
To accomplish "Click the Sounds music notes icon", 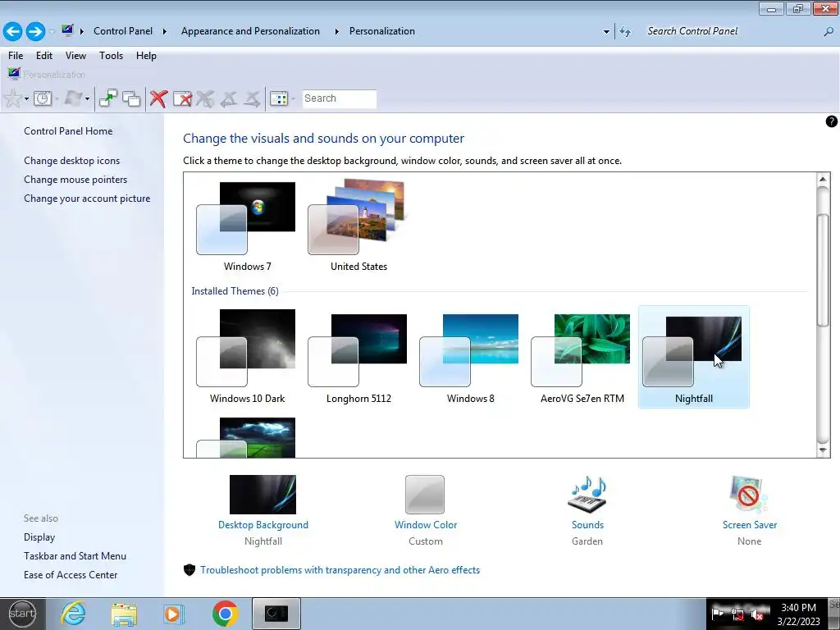I will click(x=587, y=495).
